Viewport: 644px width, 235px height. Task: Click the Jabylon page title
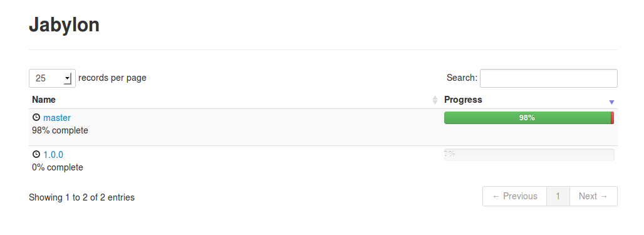(x=64, y=24)
